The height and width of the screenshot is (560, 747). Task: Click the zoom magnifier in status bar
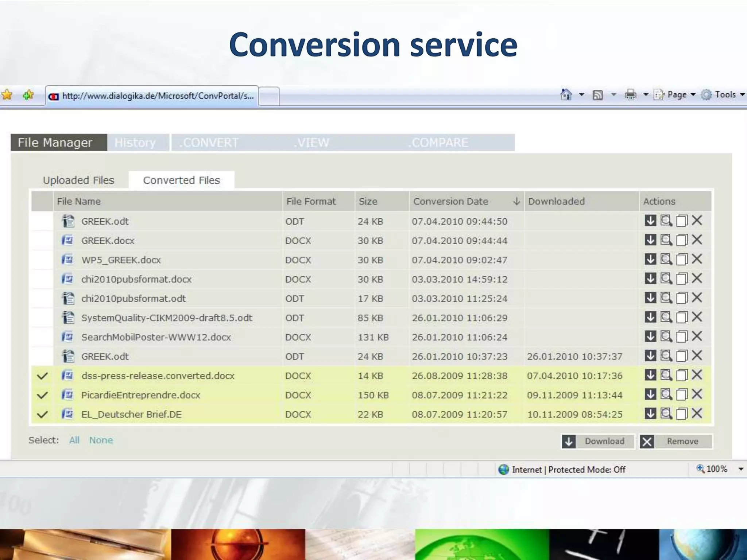click(x=700, y=468)
